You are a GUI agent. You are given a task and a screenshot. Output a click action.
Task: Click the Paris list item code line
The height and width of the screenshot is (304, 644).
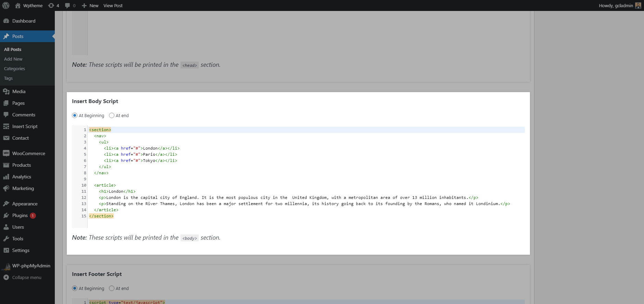(x=140, y=154)
